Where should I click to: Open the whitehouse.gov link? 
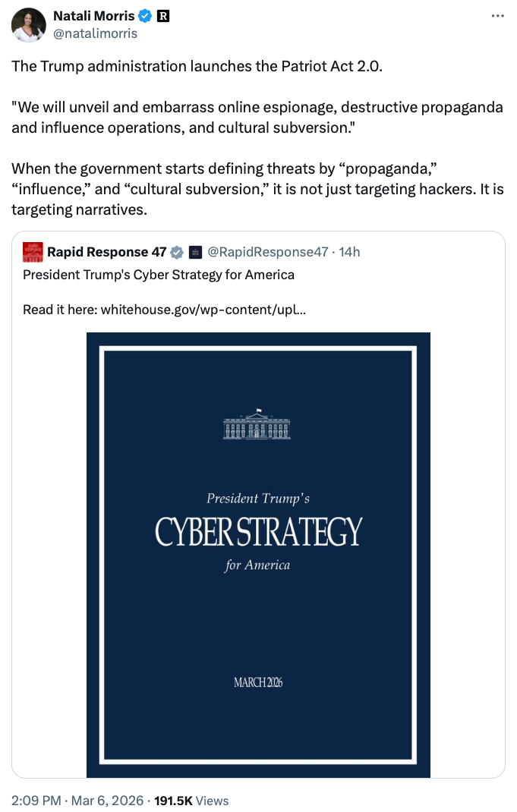click(203, 309)
